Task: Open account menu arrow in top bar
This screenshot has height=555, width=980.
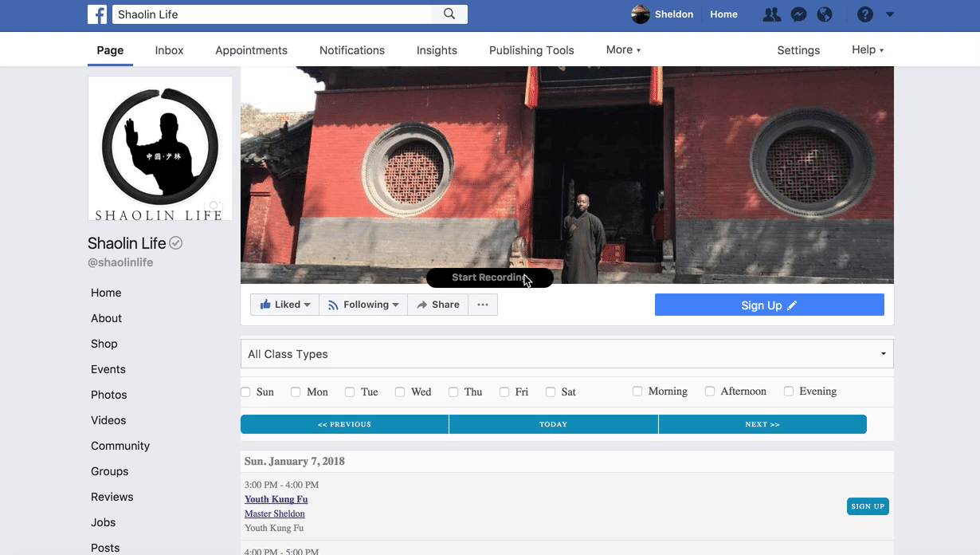Action: (890, 14)
